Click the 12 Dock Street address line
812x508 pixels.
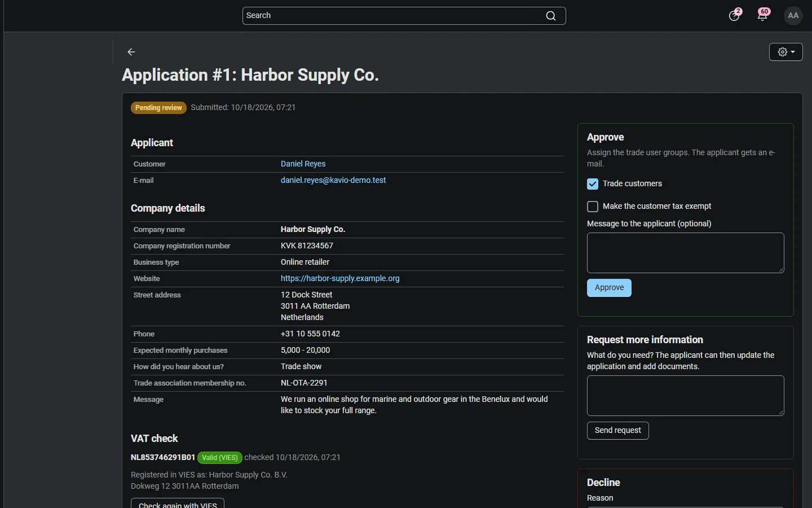[307, 295]
